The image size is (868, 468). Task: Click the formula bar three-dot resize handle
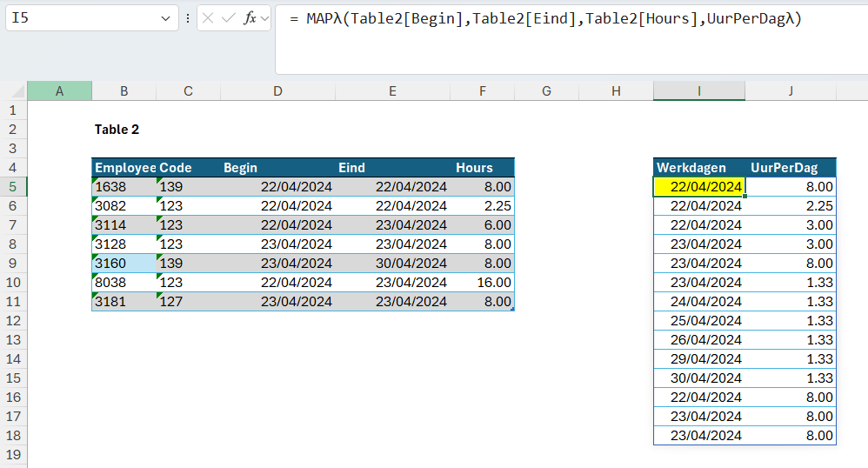[x=188, y=18]
